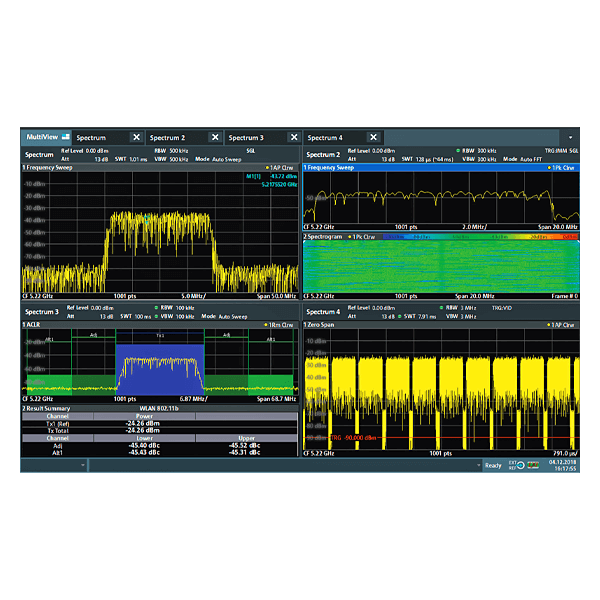Click the date and time display

pos(562,465)
